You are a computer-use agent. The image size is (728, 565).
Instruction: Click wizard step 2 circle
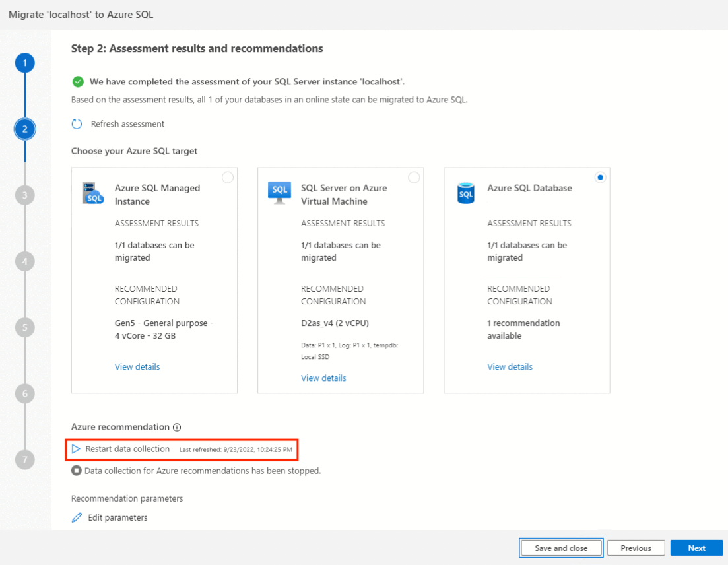coord(25,129)
